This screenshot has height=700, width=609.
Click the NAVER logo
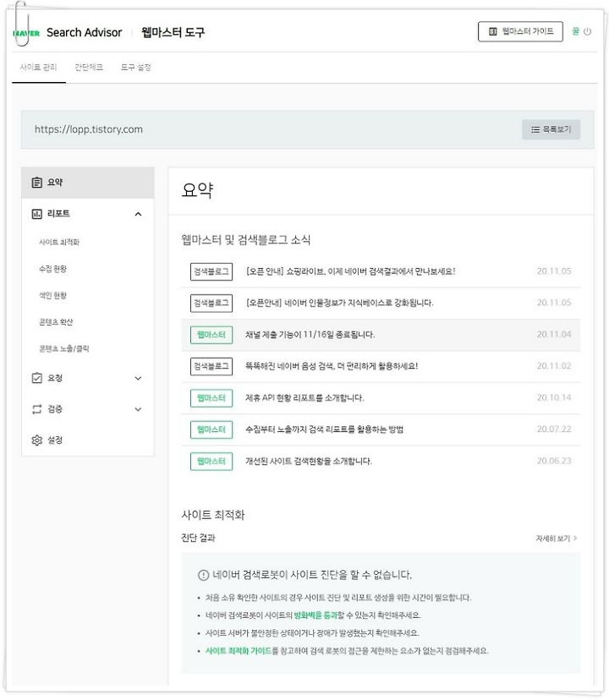pyautogui.click(x=26, y=33)
